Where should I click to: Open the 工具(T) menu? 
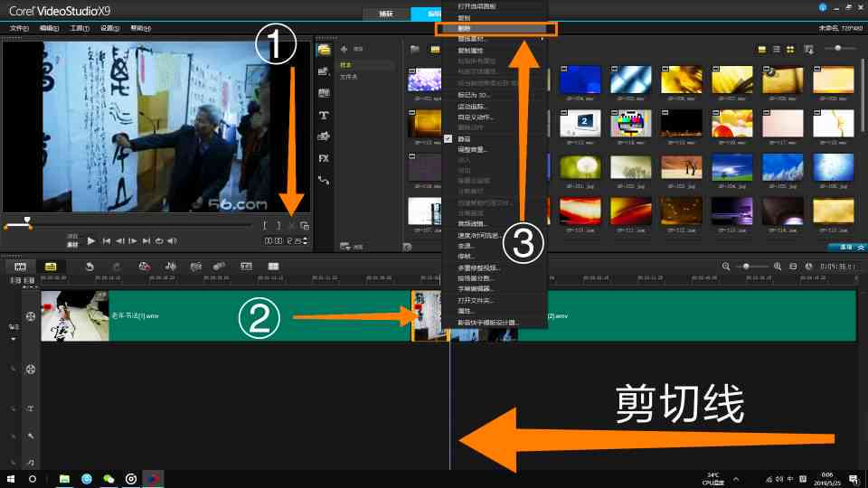80,28
